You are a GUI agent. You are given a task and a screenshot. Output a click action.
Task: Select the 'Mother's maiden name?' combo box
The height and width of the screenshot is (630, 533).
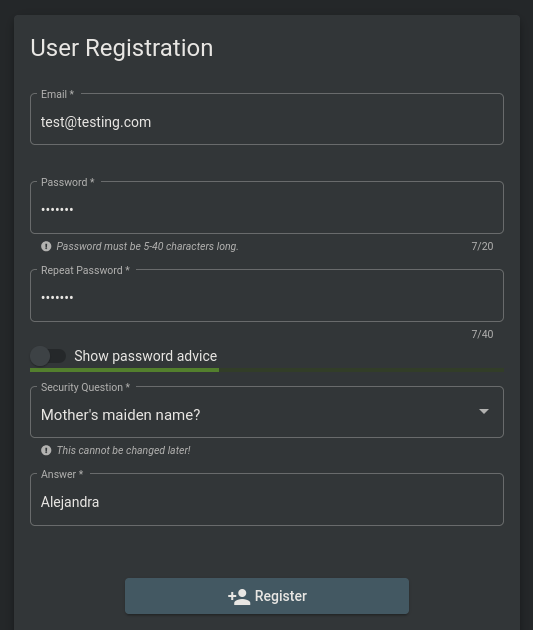(x=267, y=412)
